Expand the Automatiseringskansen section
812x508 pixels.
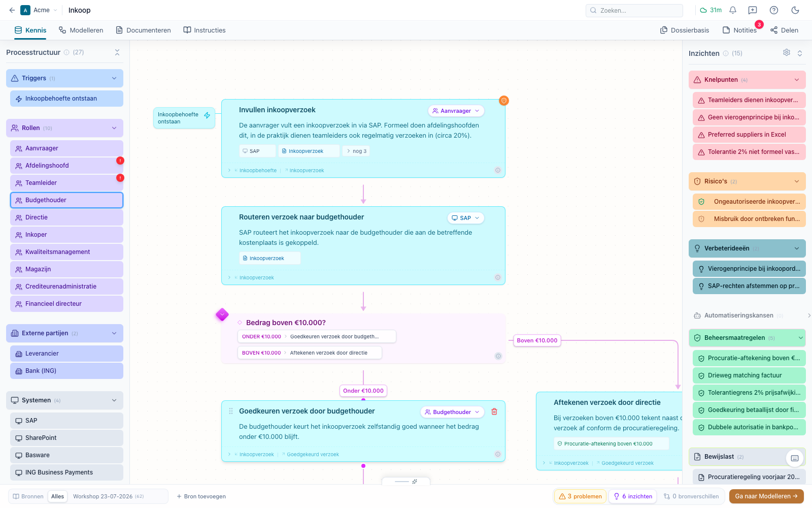click(808, 315)
